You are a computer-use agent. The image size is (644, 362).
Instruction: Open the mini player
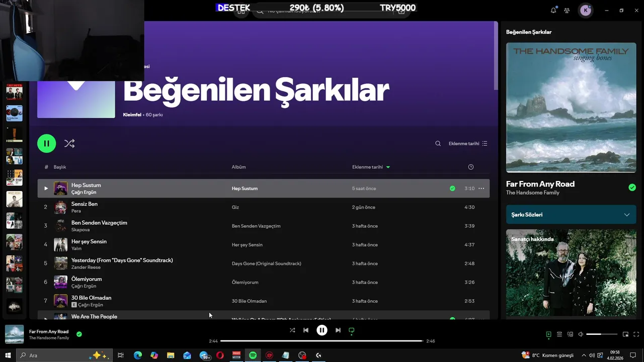click(625, 334)
